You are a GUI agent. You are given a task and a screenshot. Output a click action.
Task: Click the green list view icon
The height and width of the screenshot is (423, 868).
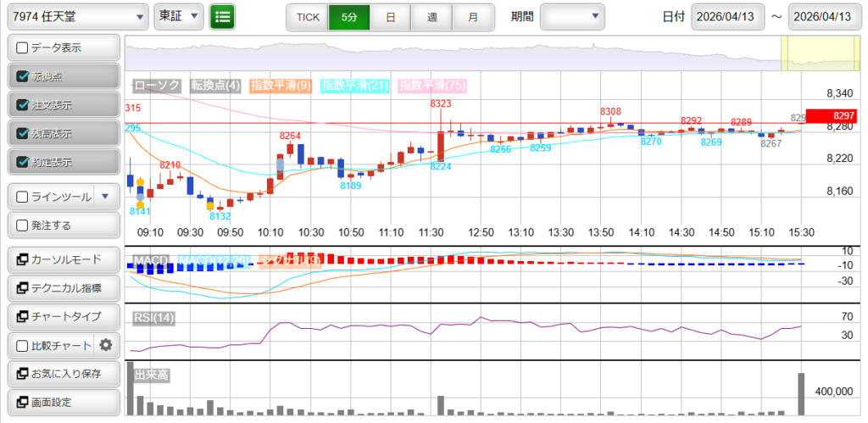[x=223, y=16]
